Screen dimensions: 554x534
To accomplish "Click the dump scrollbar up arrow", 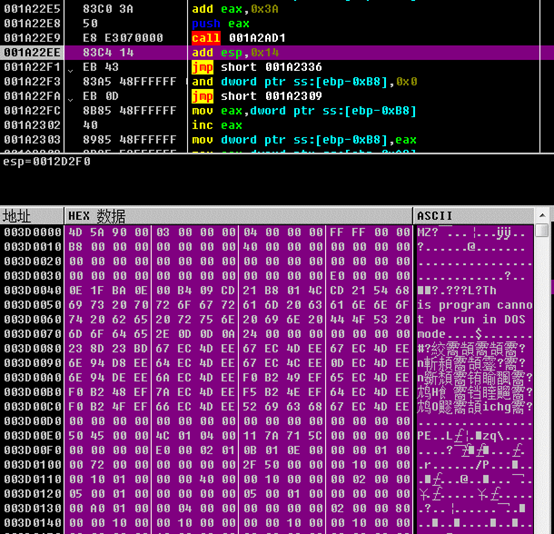I will click(x=542, y=215).
